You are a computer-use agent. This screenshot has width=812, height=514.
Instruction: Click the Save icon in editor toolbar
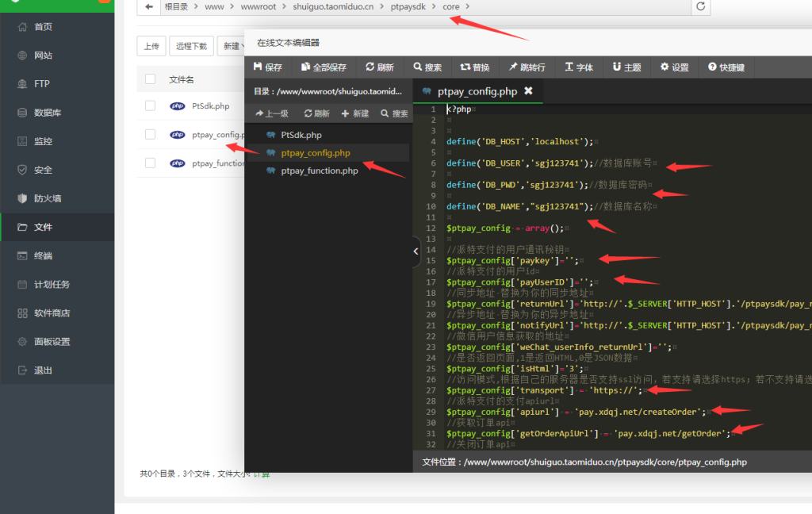click(267, 67)
